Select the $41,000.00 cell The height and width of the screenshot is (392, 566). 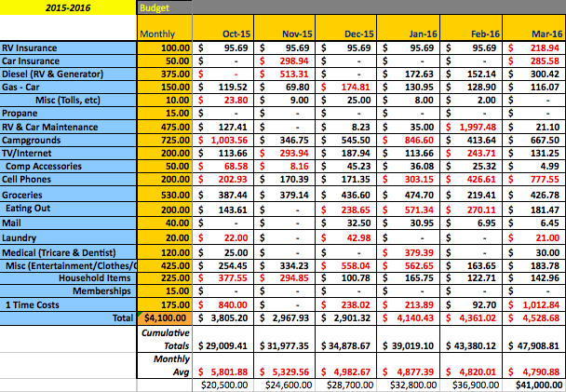click(534, 385)
